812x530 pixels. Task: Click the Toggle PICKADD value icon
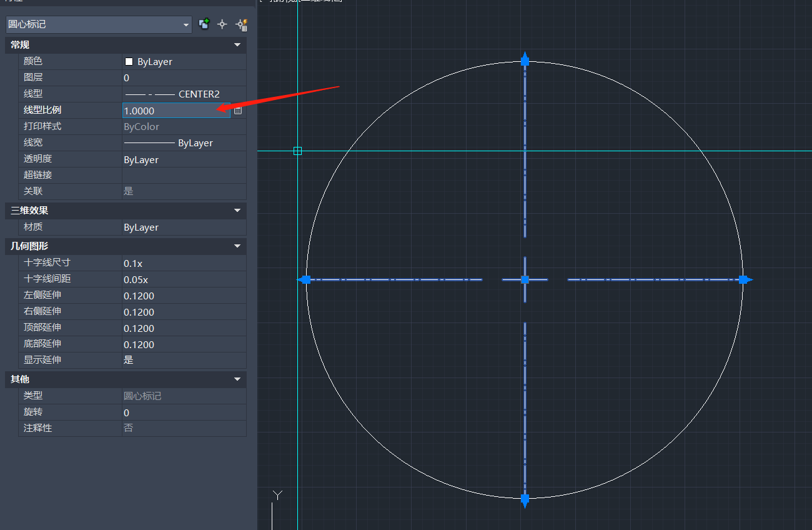pyautogui.click(x=204, y=24)
